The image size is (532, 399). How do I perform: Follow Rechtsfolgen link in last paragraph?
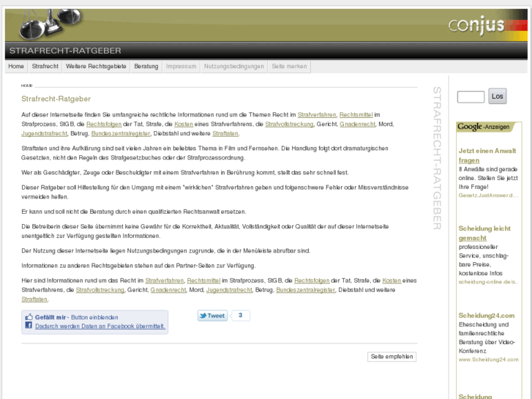coord(312,280)
